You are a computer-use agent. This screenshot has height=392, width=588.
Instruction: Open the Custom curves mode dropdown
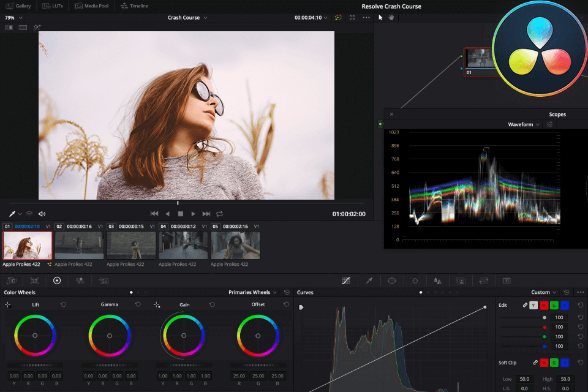point(543,292)
